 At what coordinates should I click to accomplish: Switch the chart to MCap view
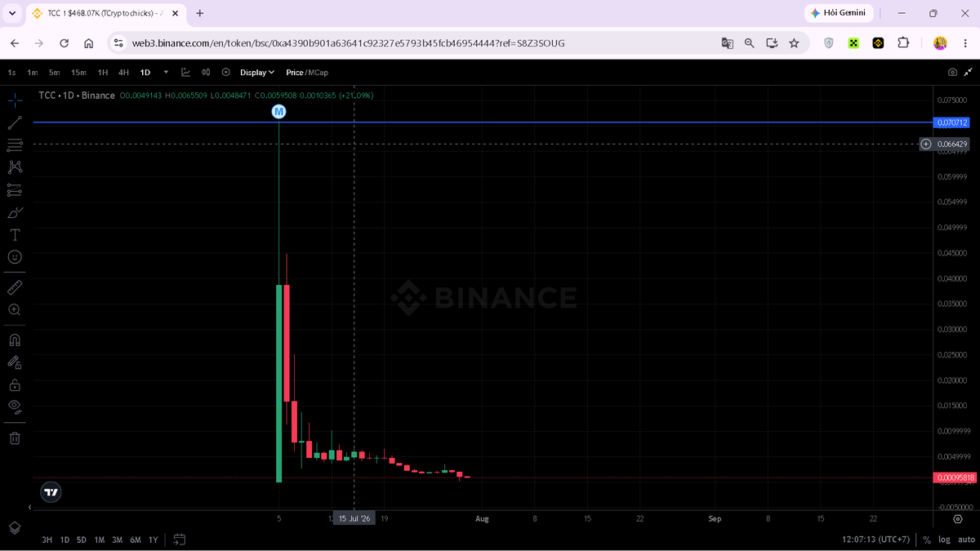point(318,73)
